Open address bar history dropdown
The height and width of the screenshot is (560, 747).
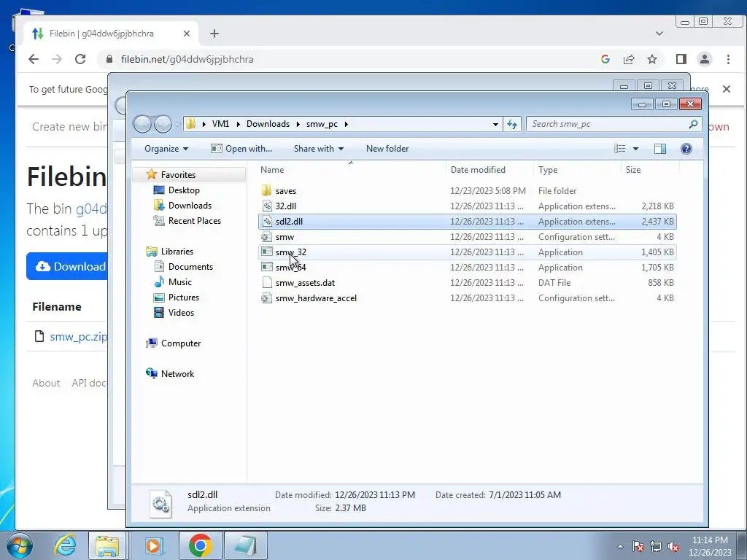click(x=495, y=124)
